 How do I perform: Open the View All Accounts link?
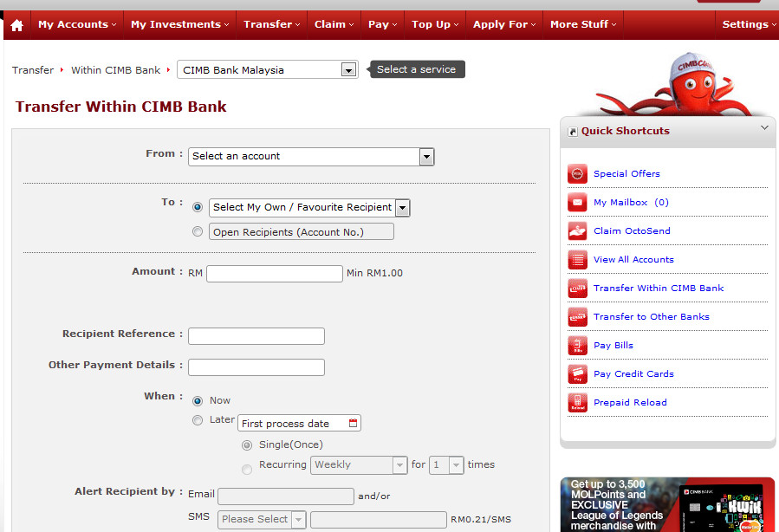pos(633,259)
